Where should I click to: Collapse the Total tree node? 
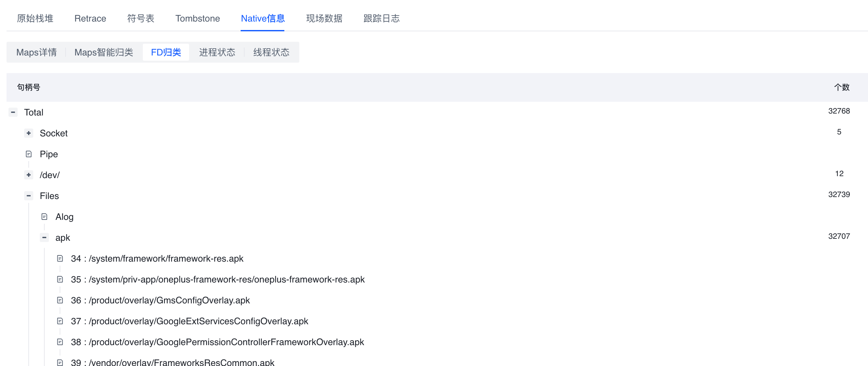coord(13,112)
